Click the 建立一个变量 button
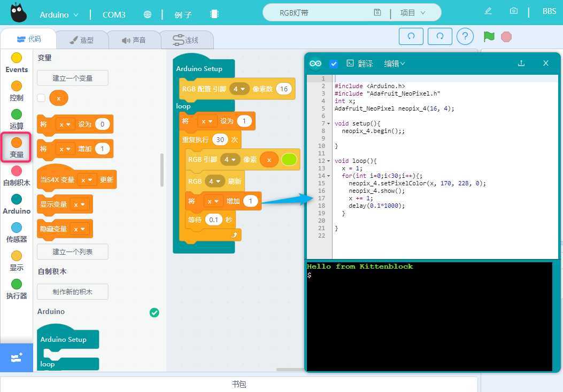This screenshot has width=563, height=392. 73,78
